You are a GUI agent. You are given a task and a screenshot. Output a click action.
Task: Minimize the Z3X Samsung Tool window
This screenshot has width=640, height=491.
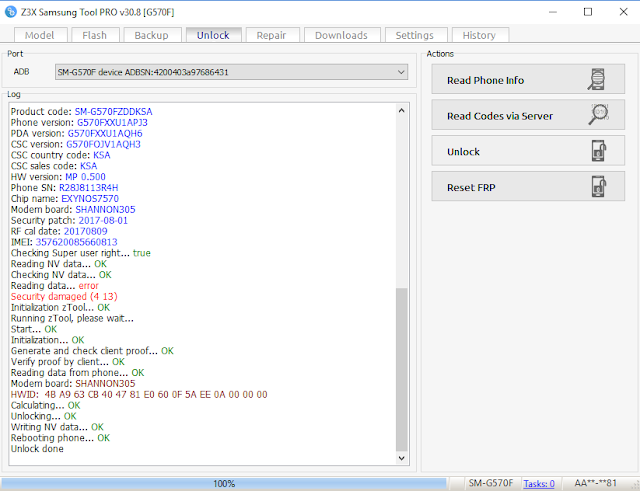coord(553,12)
